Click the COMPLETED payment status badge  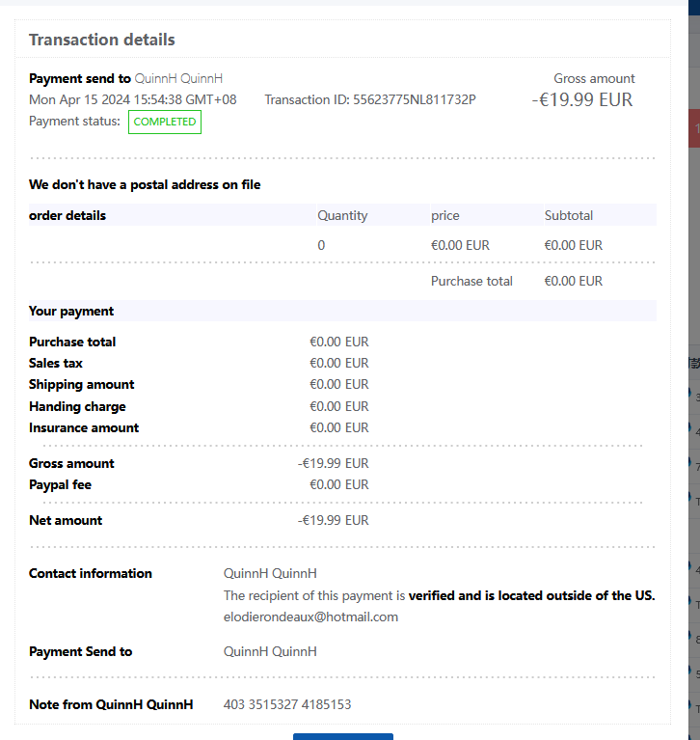(x=165, y=123)
